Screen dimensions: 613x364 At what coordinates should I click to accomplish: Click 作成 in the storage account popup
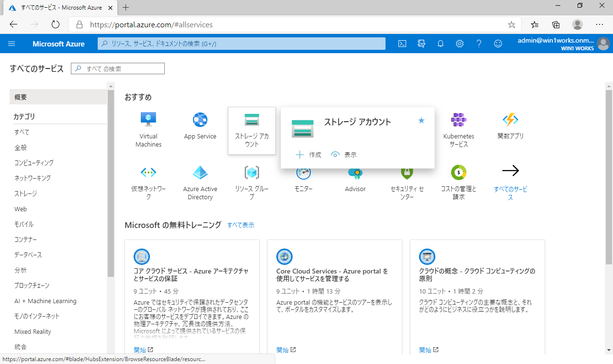[308, 155]
